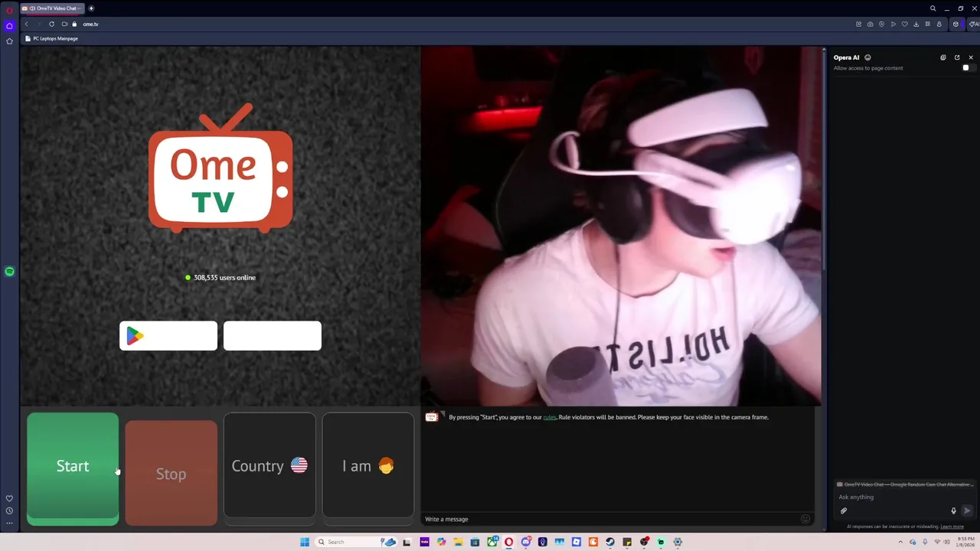Image resolution: width=980 pixels, height=551 pixels.
Task: Focus the 'Write a message' field
Action: pos(609,519)
